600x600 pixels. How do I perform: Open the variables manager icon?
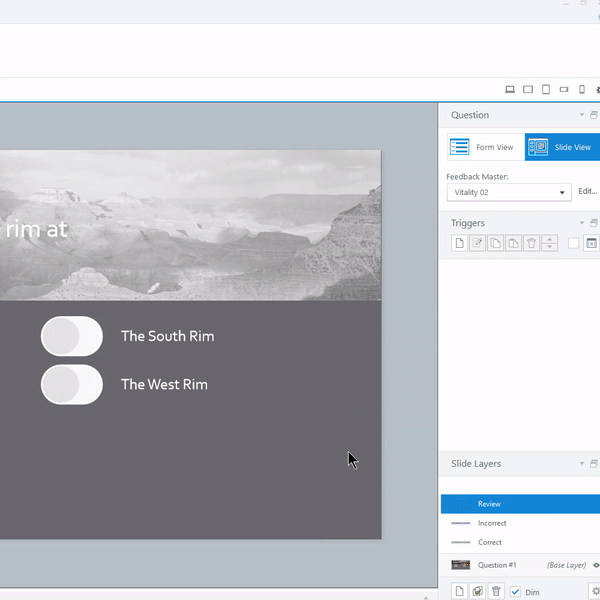click(x=591, y=243)
